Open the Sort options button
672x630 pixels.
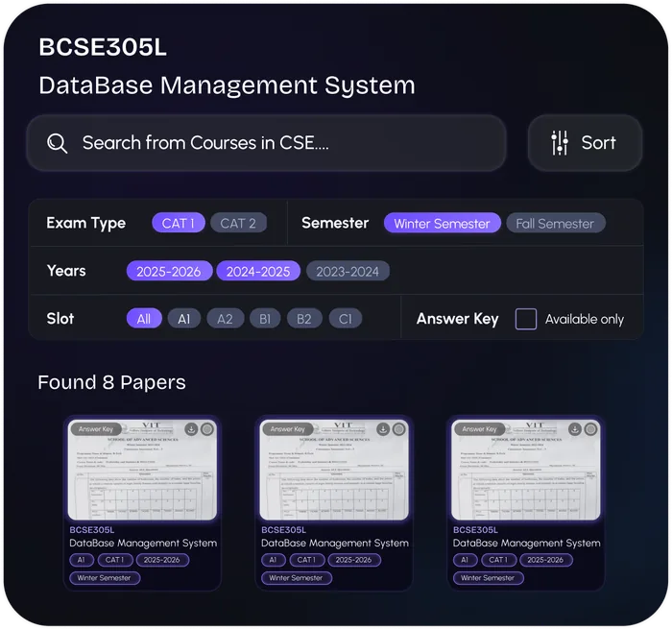(x=585, y=143)
